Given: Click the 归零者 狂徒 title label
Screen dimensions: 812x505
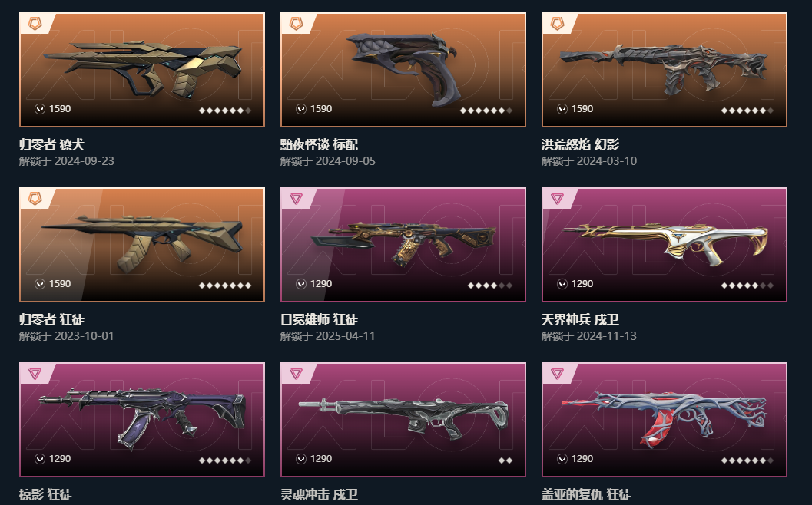Looking at the screenshot, I should pos(51,319).
